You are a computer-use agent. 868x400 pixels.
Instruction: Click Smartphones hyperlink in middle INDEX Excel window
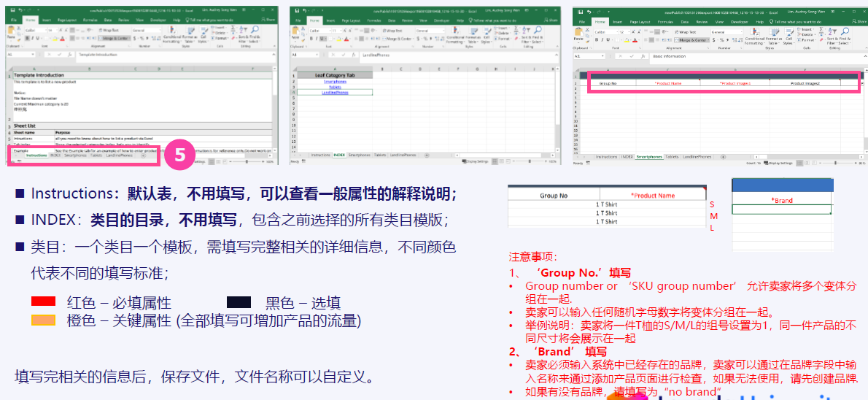[x=334, y=82]
